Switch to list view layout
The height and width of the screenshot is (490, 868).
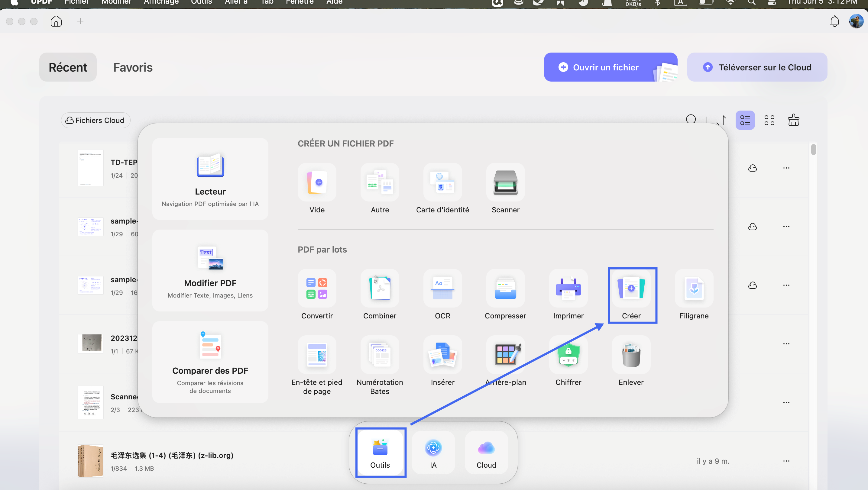pyautogui.click(x=745, y=120)
